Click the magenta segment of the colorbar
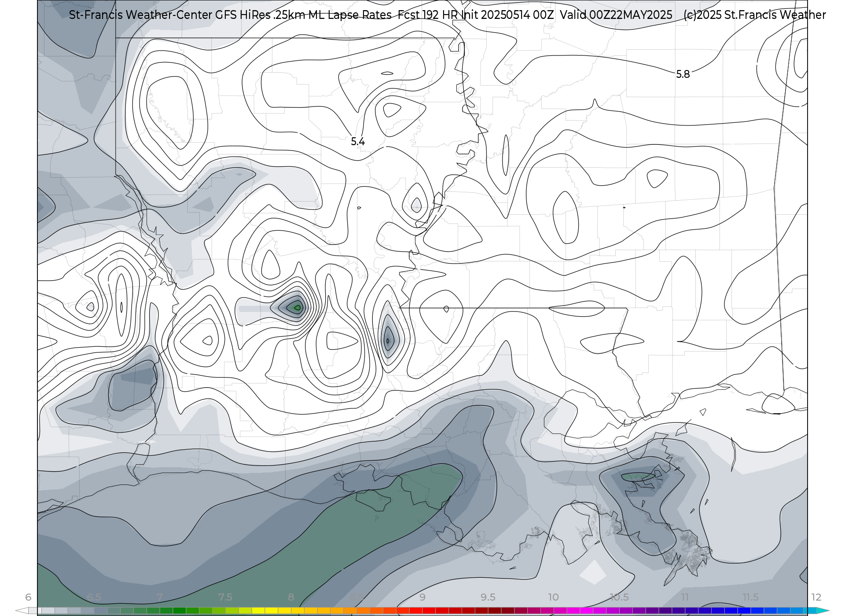Screen dimensions: 845x616 [x=587, y=611]
